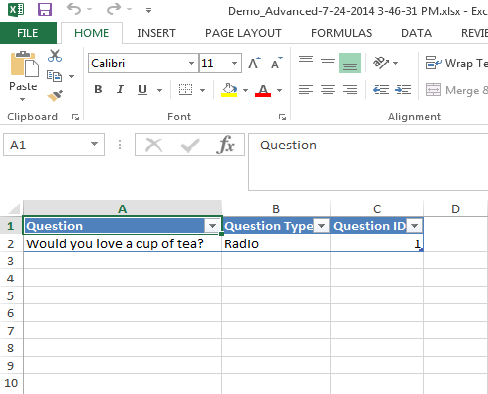This screenshot has height=394, width=488.
Task: Open the Copy dropdown arrow
Action: coord(71,76)
